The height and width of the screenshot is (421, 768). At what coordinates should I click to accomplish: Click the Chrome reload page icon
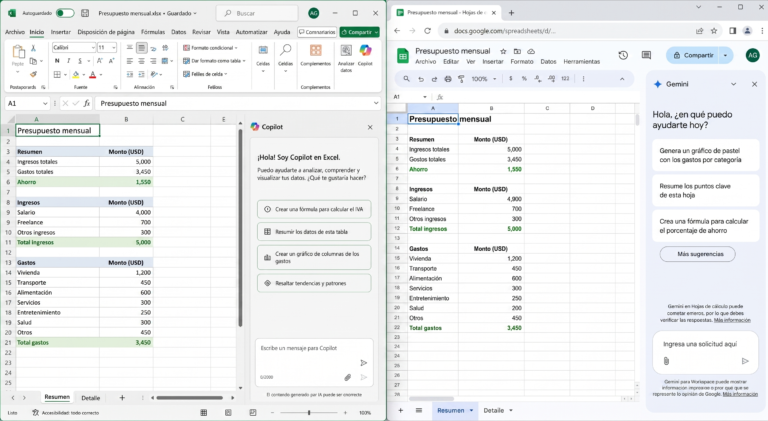pos(427,31)
